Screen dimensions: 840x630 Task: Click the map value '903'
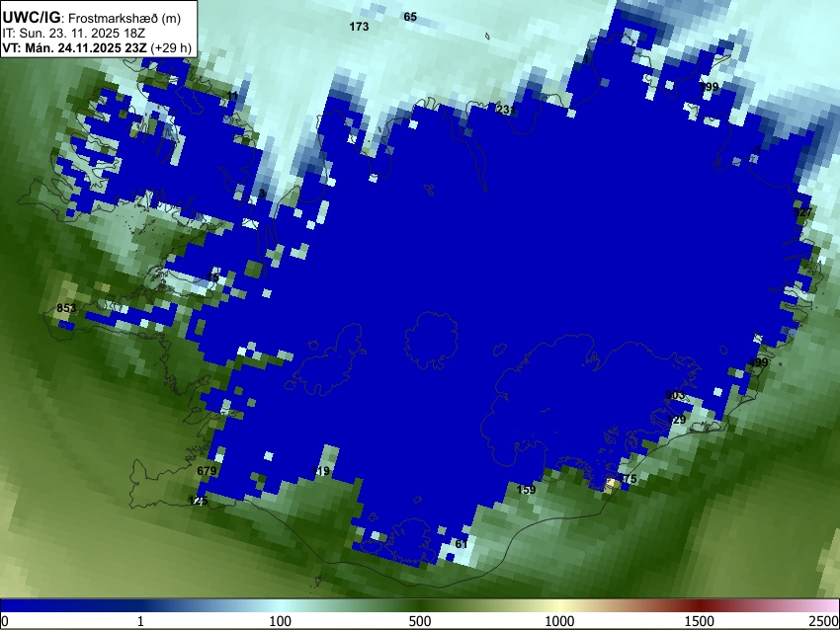(675, 395)
